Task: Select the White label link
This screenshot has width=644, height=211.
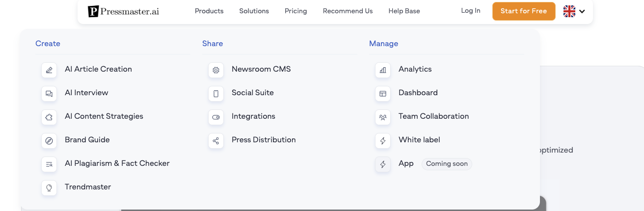Action: coord(419,140)
